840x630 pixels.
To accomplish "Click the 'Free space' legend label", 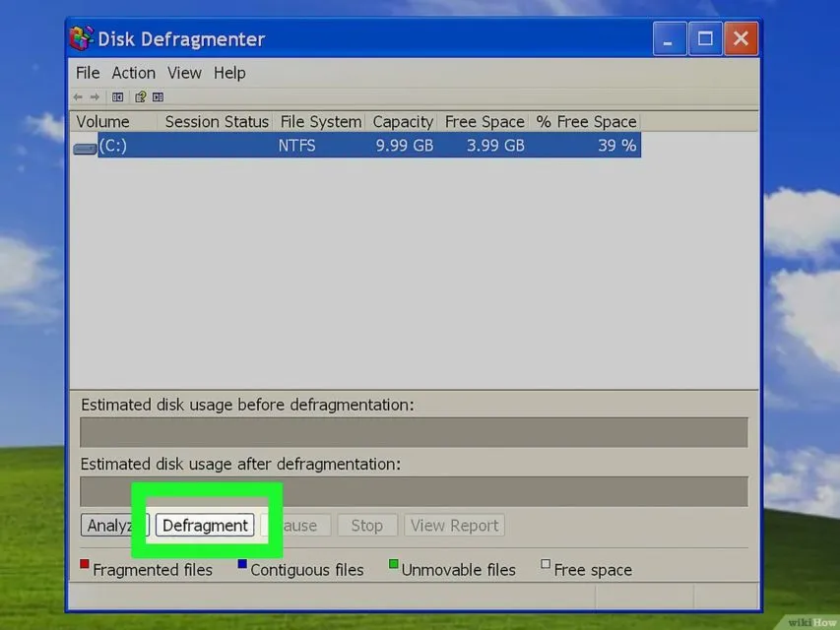I will 593,570.
